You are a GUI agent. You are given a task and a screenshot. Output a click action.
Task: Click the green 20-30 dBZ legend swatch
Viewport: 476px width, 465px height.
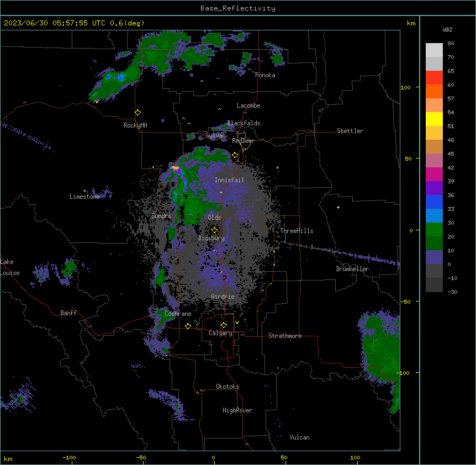434,230
